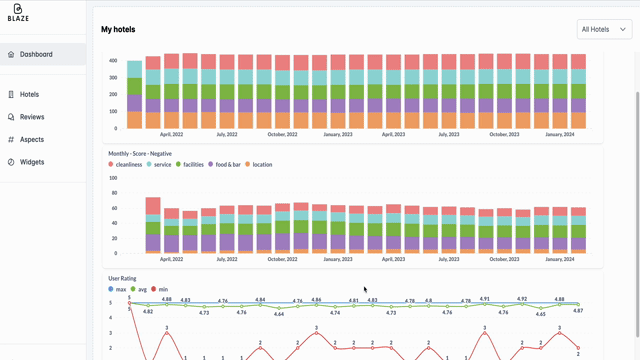
Task: Click the 4.86 label on rating chart
Action: tap(316, 300)
